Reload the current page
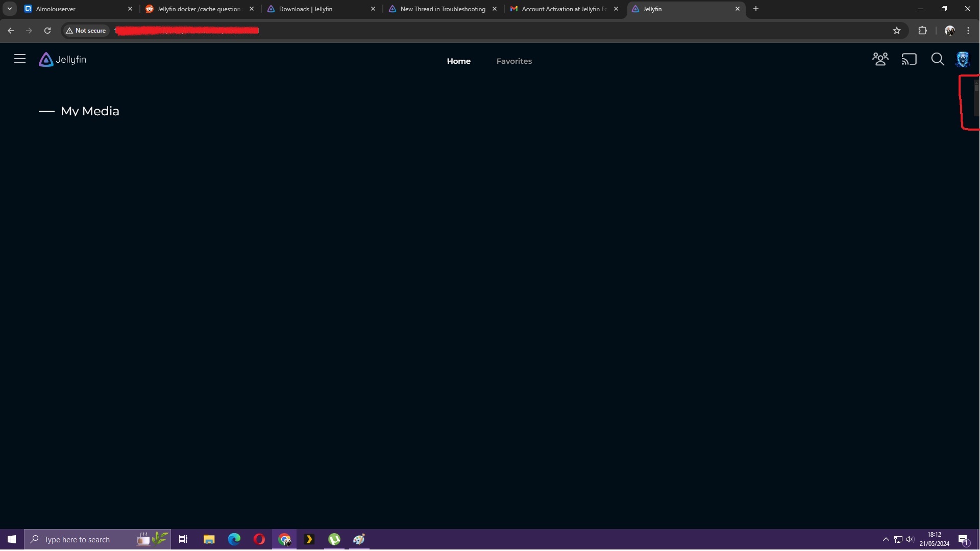 click(47, 31)
